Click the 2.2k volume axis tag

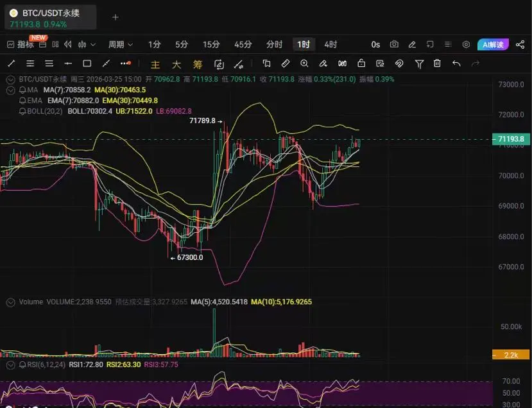[511, 355]
